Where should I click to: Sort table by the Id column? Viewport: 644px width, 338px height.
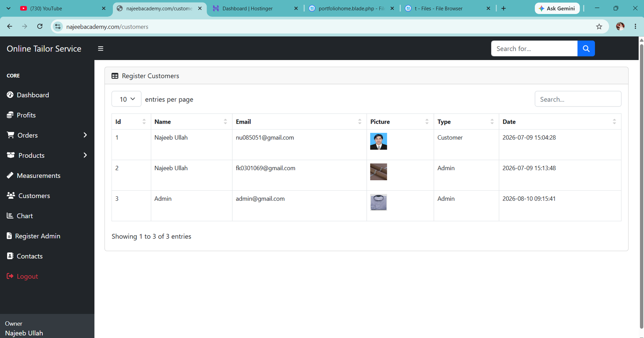point(131,122)
